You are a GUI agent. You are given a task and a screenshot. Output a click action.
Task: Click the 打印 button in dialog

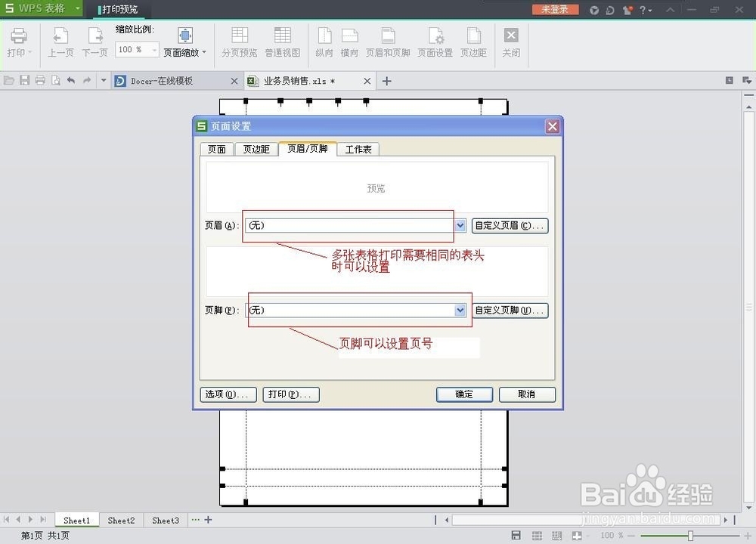(x=291, y=394)
